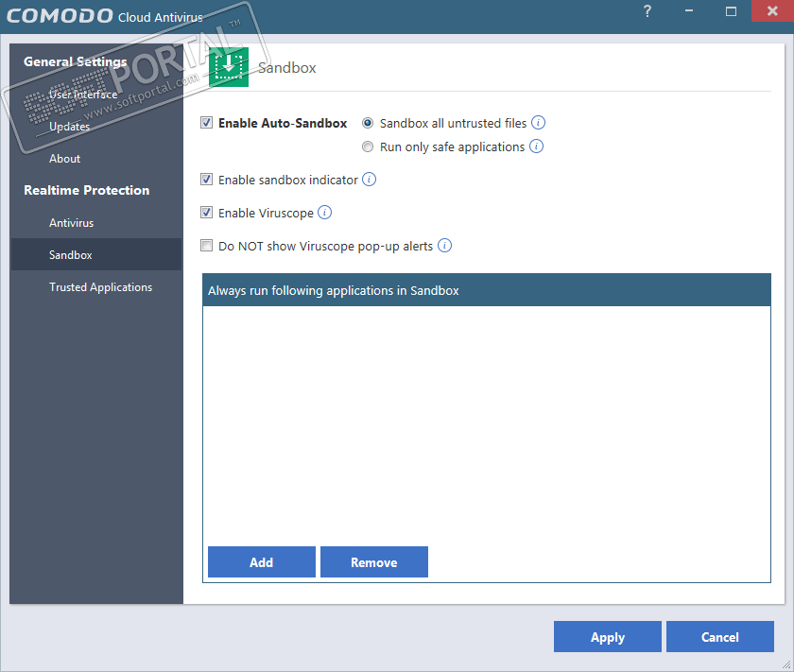Click General Settings section heading
This screenshot has width=794, height=672.
[x=75, y=61]
